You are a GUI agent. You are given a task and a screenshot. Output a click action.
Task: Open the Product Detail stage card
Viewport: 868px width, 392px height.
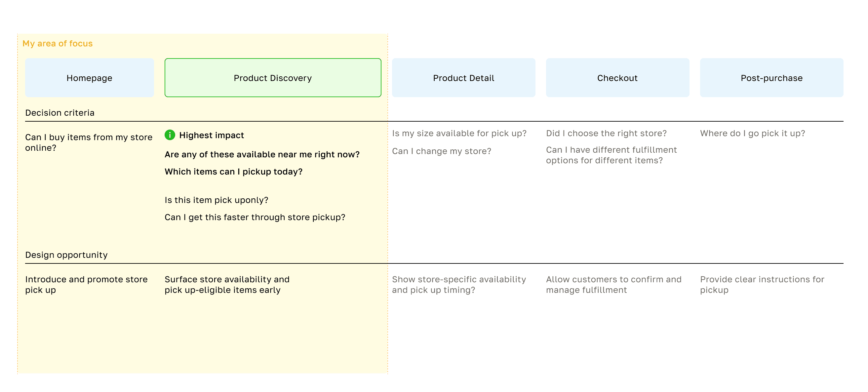[463, 78]
